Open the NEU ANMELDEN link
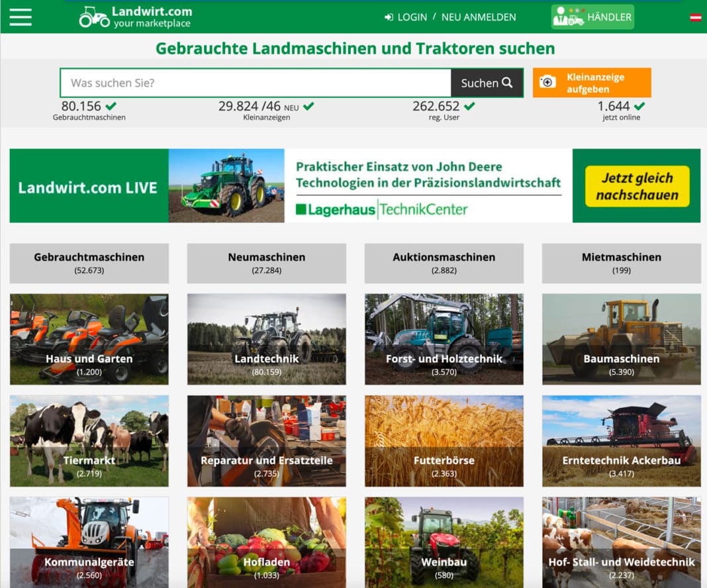Screen dimensions: 707x588 [479, 17]
